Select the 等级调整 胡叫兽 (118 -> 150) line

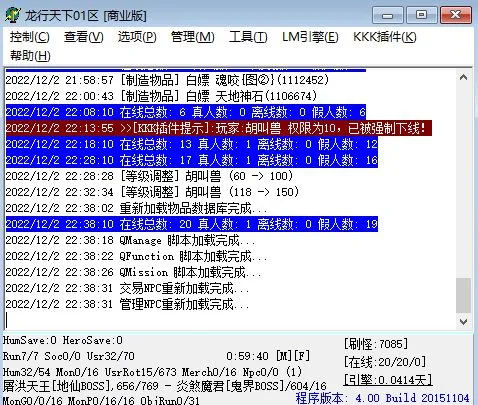(152, 192)
